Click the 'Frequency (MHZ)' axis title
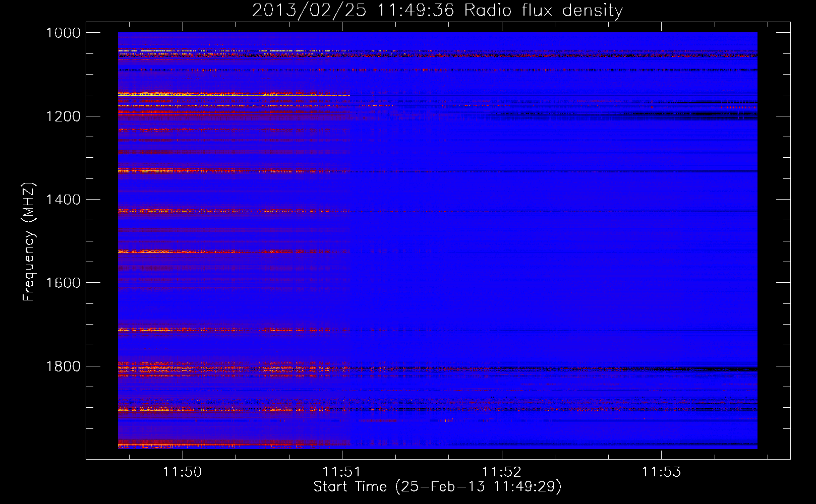The height and width of the screenshot is (504, 816). pos(29,242)
